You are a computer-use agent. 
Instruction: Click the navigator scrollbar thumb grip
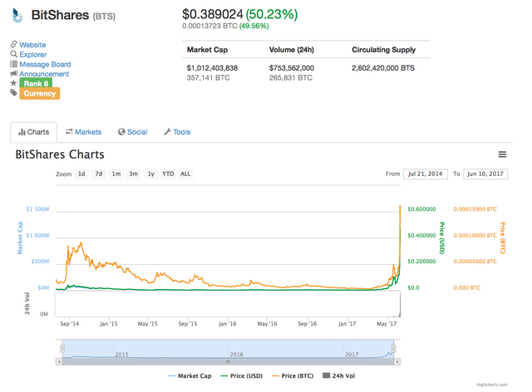[x=228, y=362]
